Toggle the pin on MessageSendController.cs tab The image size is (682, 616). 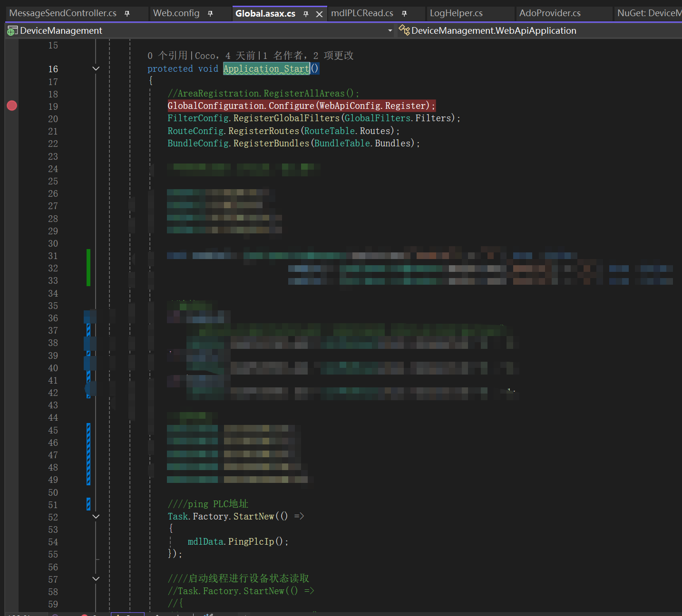click(127, 14)
